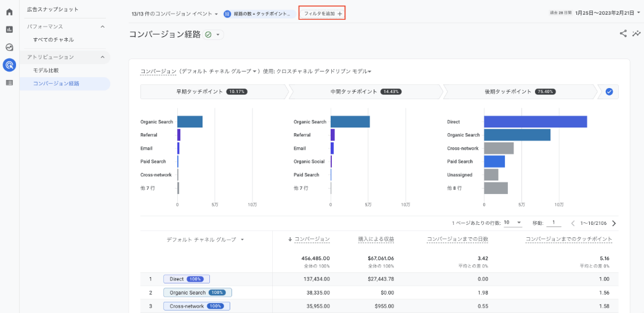This screenshot has width=644, height=313.
Task: Click the 経 filter chip badge icon
Action: (x=227, y=14)
